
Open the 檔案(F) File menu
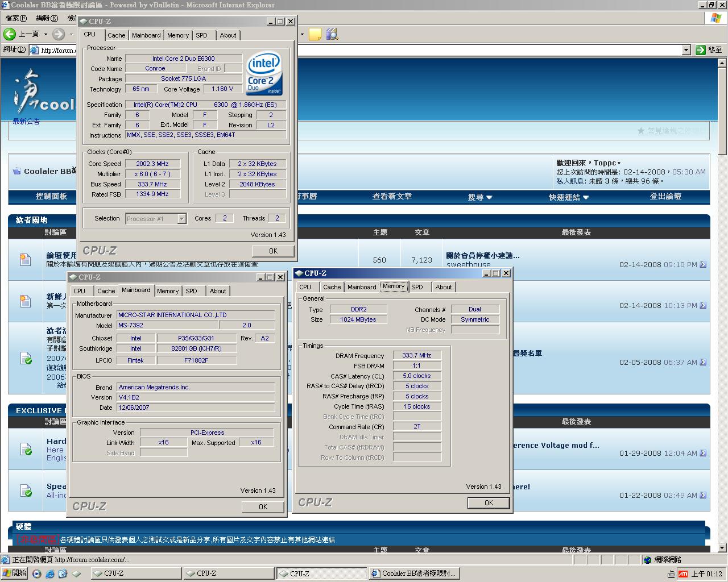click(x=16, y=18)
